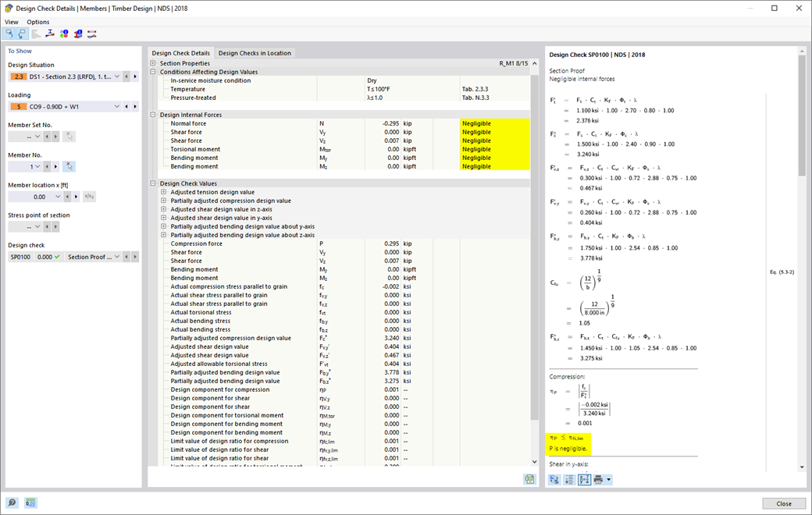
Task: Select the Torsional moment row
Action: (x=345, y=149)
